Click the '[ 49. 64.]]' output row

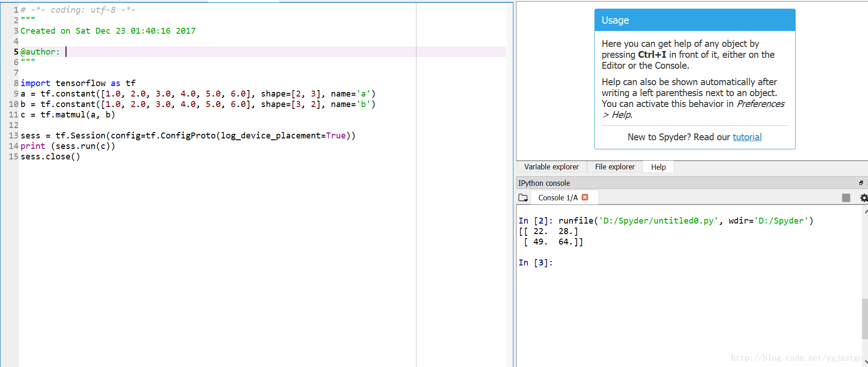(553, 242)
